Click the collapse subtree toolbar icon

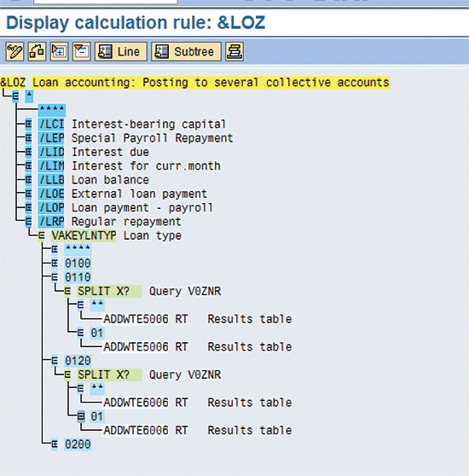(x=81, y=51)
